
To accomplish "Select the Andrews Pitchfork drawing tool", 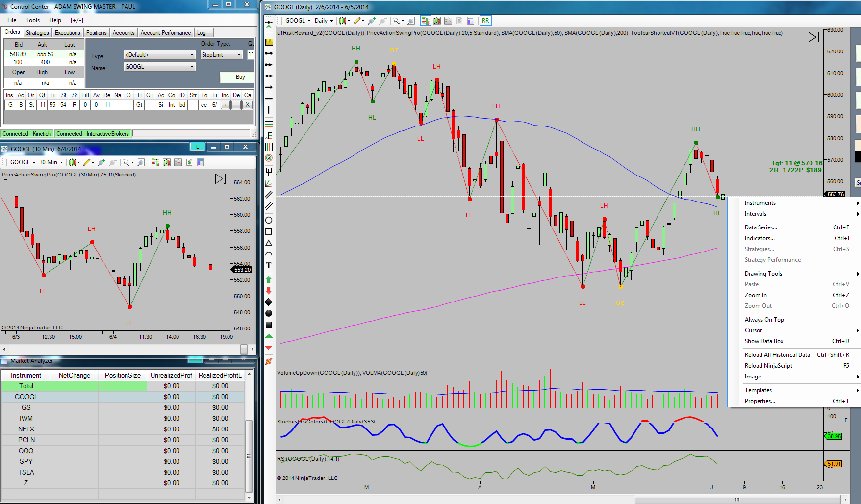I will [269, 172].
